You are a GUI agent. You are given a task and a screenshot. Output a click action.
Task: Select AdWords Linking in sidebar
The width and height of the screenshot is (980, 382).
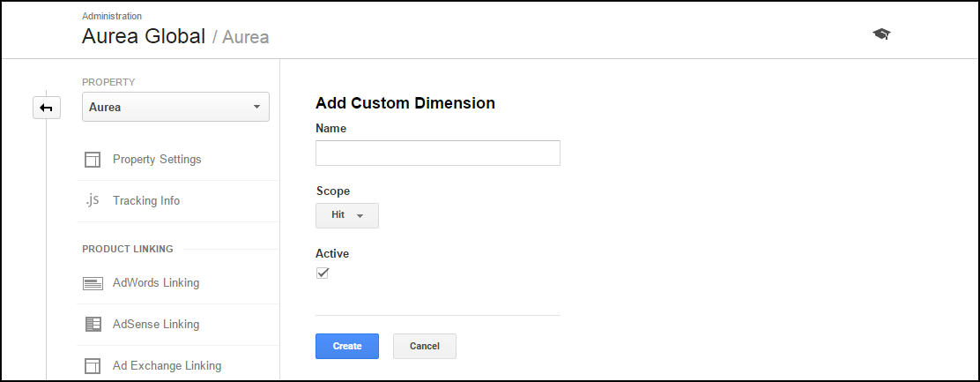tap(178, 282)
